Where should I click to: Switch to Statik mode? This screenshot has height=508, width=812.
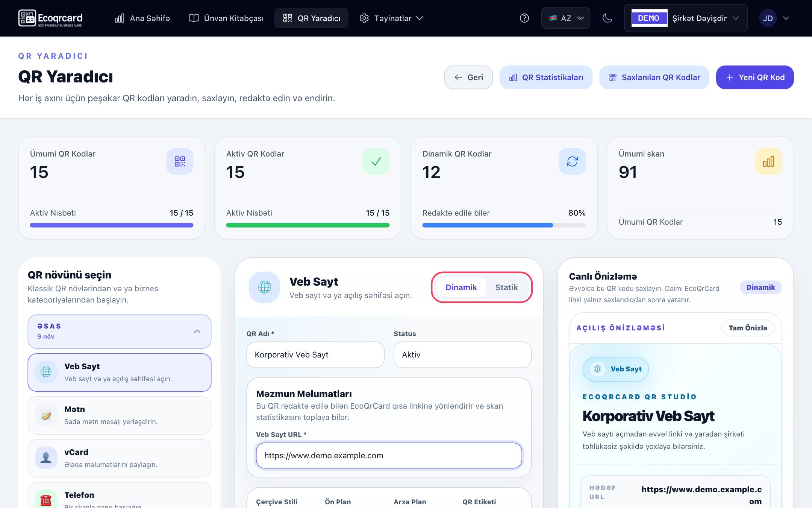506,287
